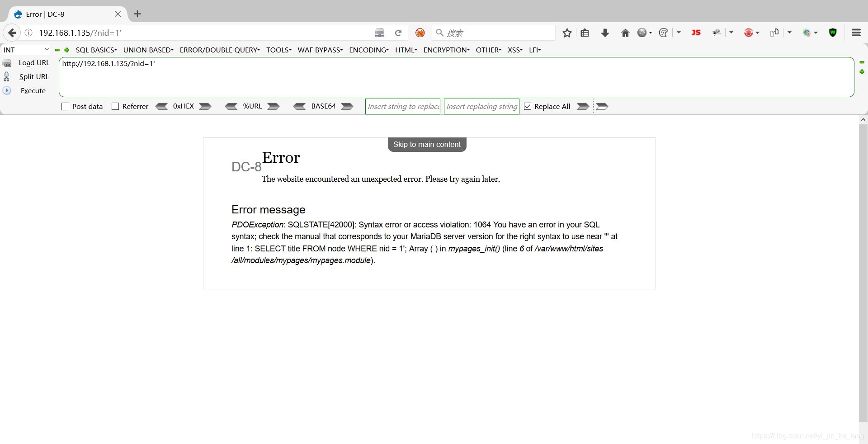Decode 0xHEX with left arrow
Screen dimensions: 868x444
coord(161,106)
